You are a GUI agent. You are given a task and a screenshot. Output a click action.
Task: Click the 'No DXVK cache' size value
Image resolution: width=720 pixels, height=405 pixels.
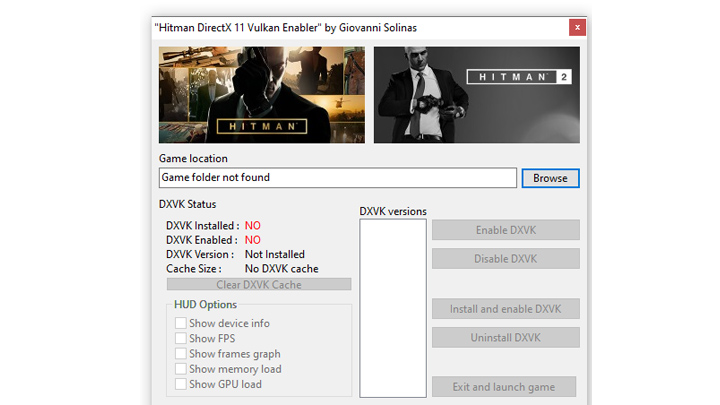tap(281, 269)
